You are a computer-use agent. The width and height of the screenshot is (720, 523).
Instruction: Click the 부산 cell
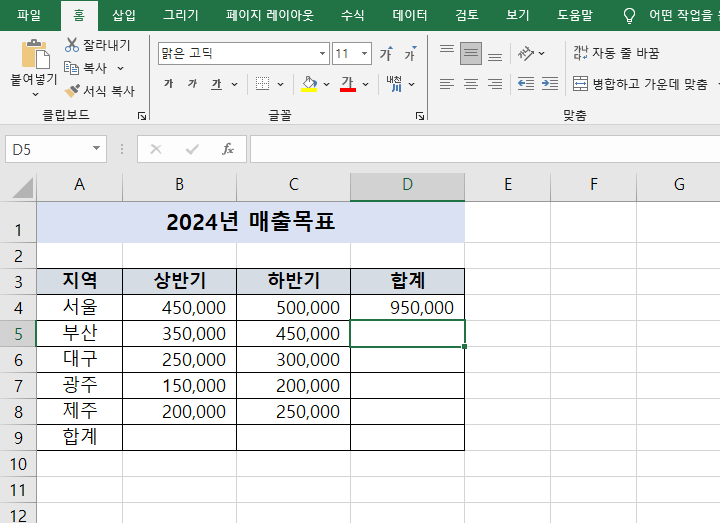(79, 333)
